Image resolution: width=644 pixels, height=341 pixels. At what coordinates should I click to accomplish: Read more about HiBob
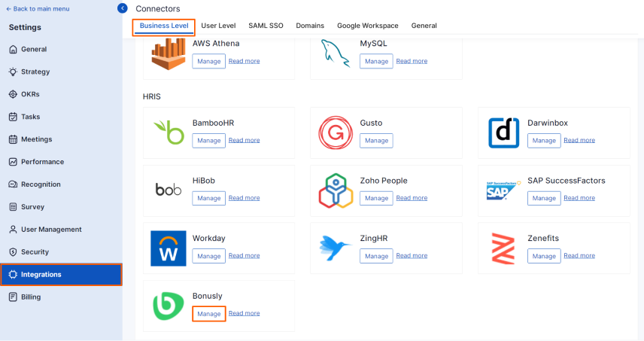(244, 198)
